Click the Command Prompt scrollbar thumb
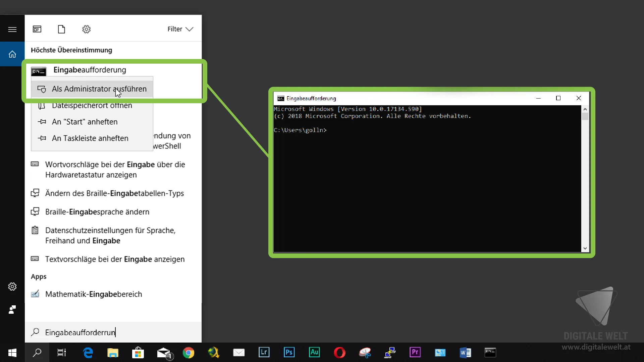The height and width of the screenshot is (362, 644). coord(585,116)
